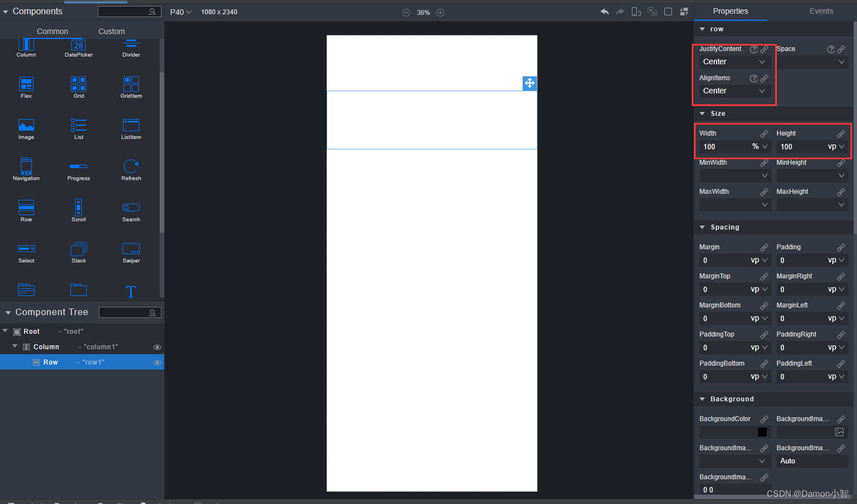Pick the Progress component

[x=79, y=171]
